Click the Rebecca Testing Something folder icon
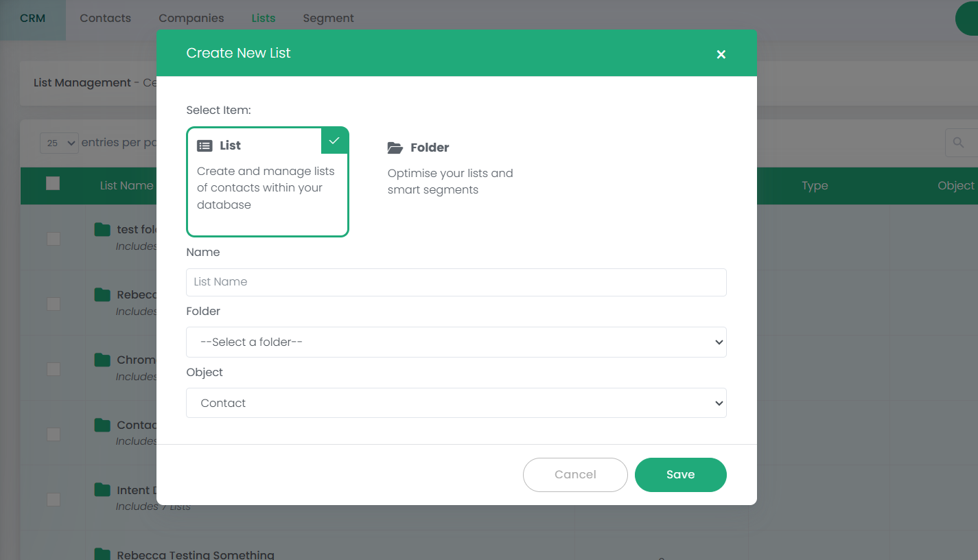This screenshot has width=978, height=560. pyautogui.click(x=102, y=554)
